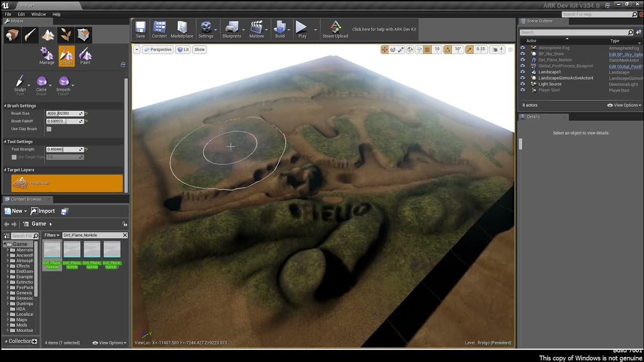Open the viewport Show button
This screenshot has height=362, width=644.
[200, 49]
